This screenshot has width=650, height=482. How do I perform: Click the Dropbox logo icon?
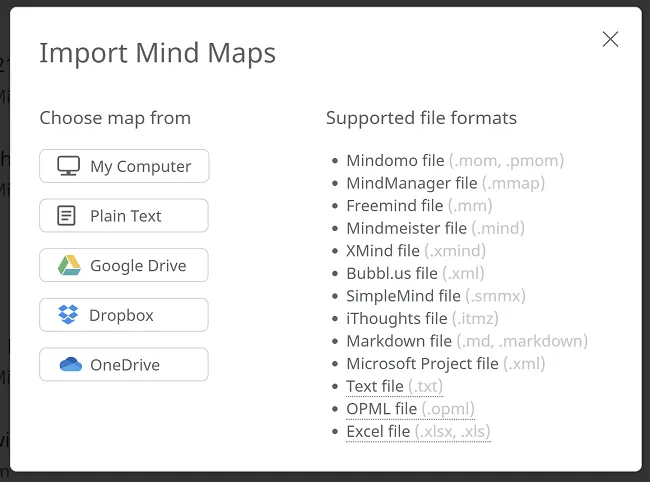[x=68, y=315]
